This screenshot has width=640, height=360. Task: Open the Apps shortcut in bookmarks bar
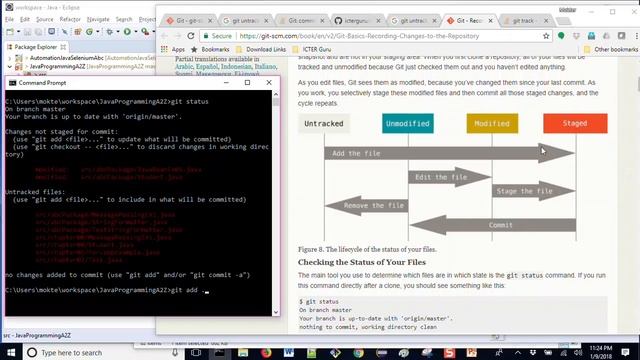click(x=173, y=49)
